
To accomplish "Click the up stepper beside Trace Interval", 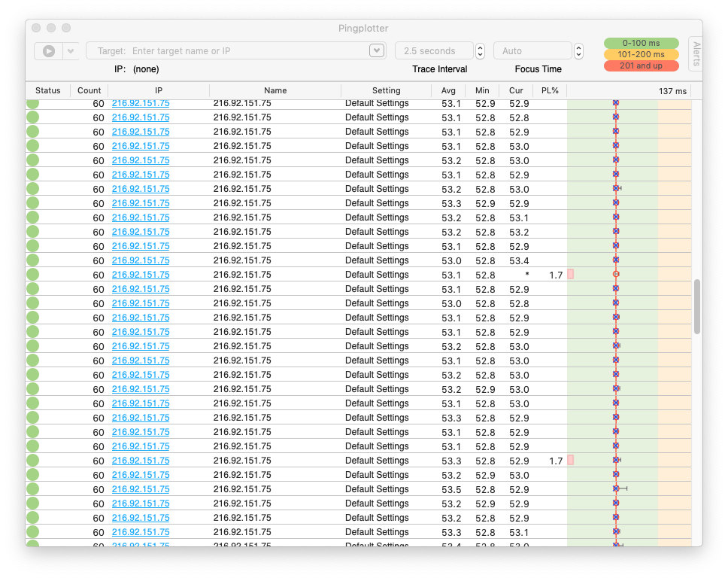I will pos(480,47).
